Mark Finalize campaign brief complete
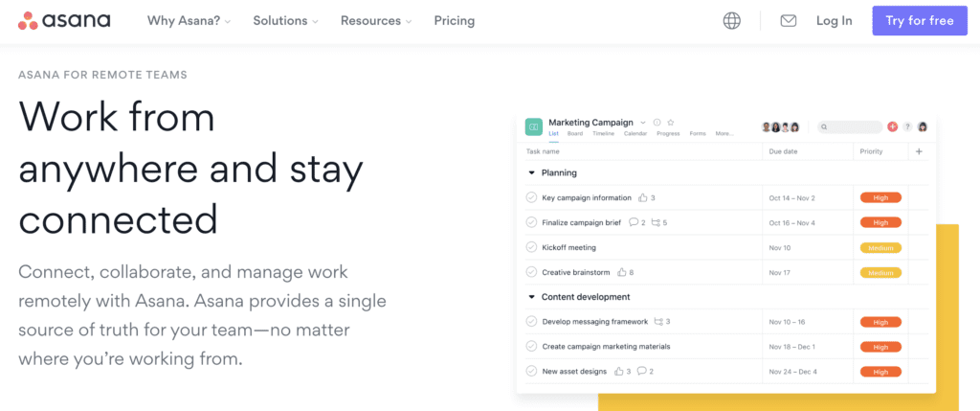Image resolution: width=980 pixels, height=411 pixels. tap(531, 222)
